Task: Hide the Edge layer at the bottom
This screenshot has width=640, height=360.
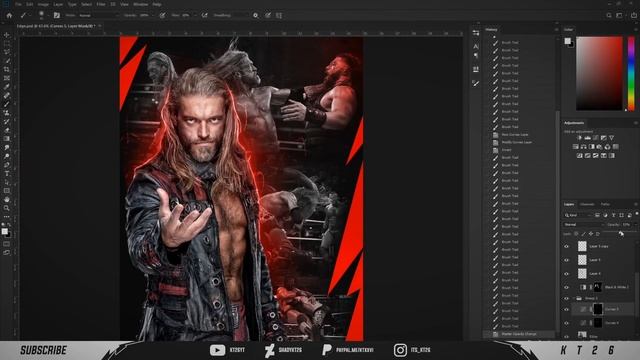Action: 567,336
